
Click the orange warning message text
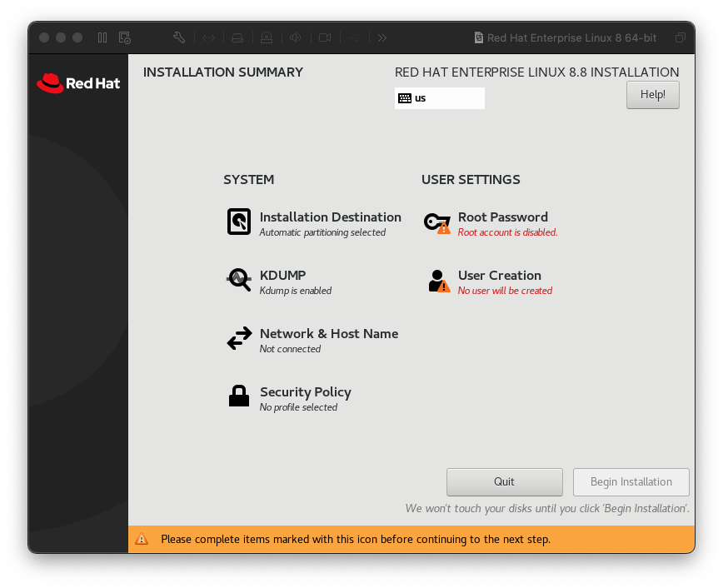pyautogui.click(x=356, y=539)
